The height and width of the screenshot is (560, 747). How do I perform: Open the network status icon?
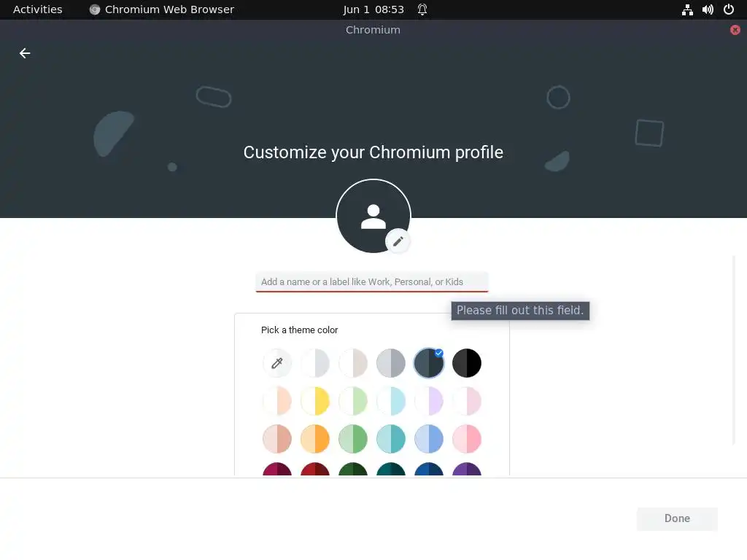[687, 9]
